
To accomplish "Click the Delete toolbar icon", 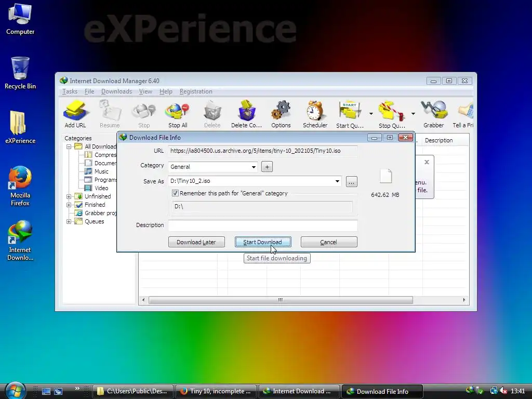I will (212, 114).
